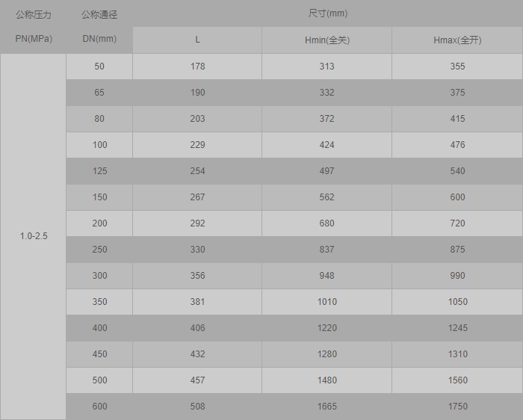Click the 公称压力 PN(MPa) header cell
Screen dimensions: 523x420
point(33,27)
